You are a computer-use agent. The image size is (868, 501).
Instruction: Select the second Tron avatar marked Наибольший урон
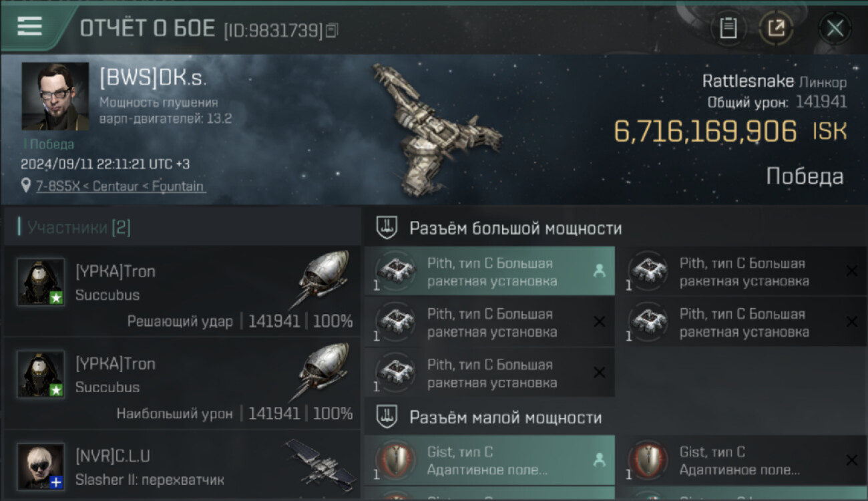pyautogui.click(x=41, y=374)
